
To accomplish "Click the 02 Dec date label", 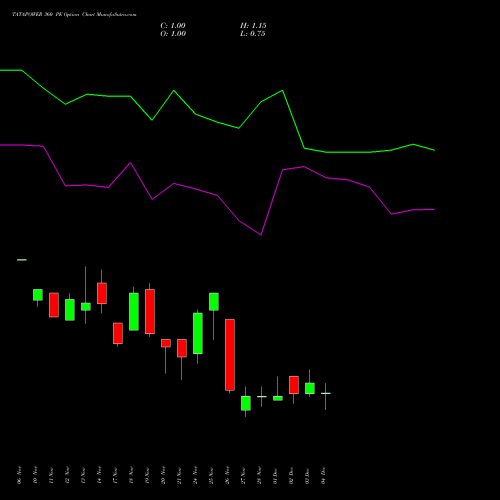I will (x=291, y=475).
